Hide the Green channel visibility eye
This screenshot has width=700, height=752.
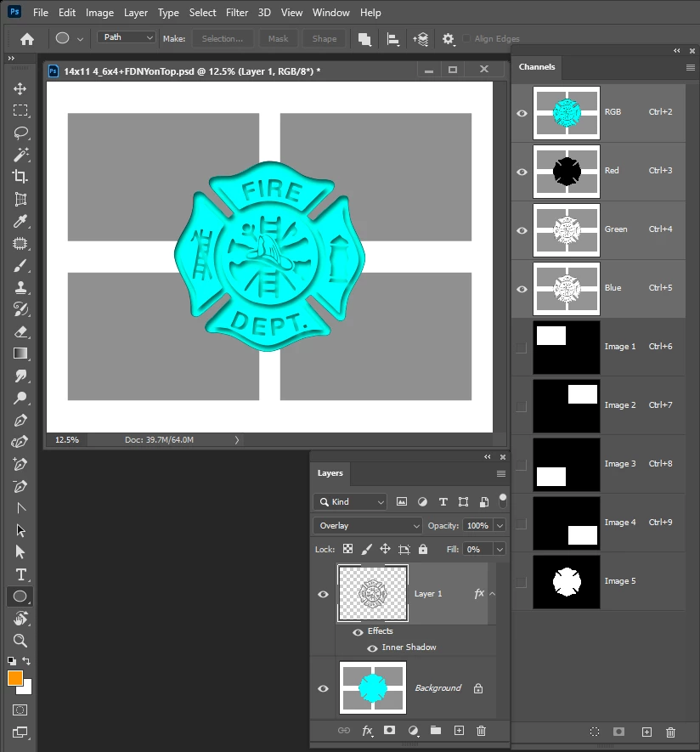(522, 230)
